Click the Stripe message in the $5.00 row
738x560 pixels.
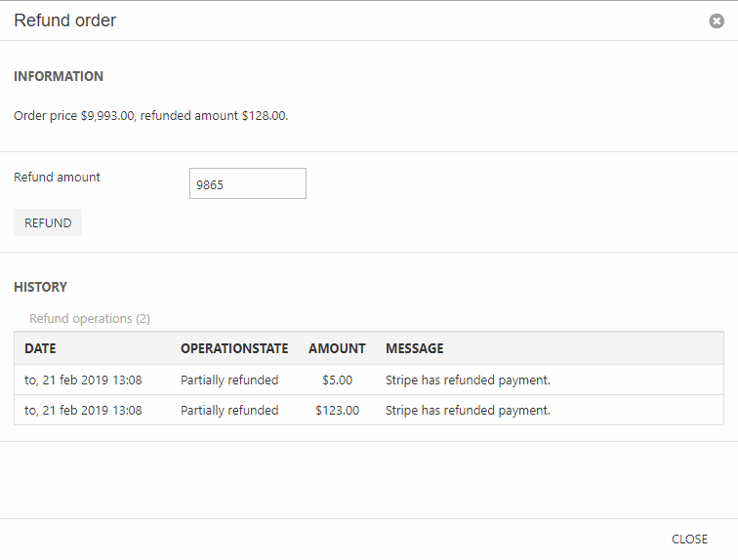pos(468,380)
